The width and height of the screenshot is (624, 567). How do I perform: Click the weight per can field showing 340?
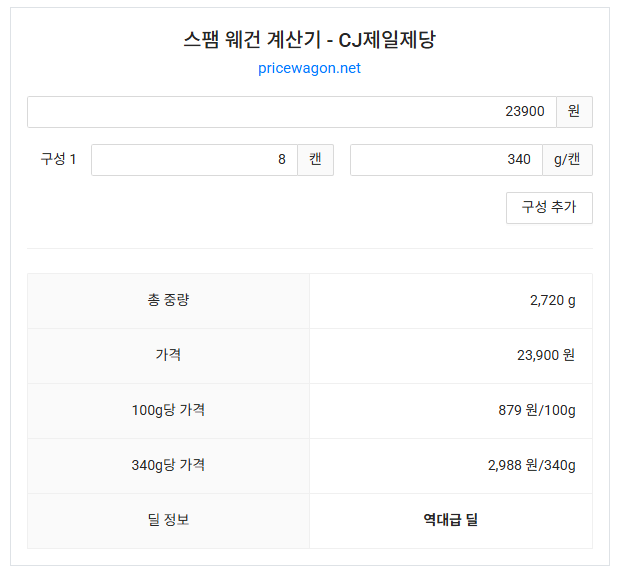445,160
